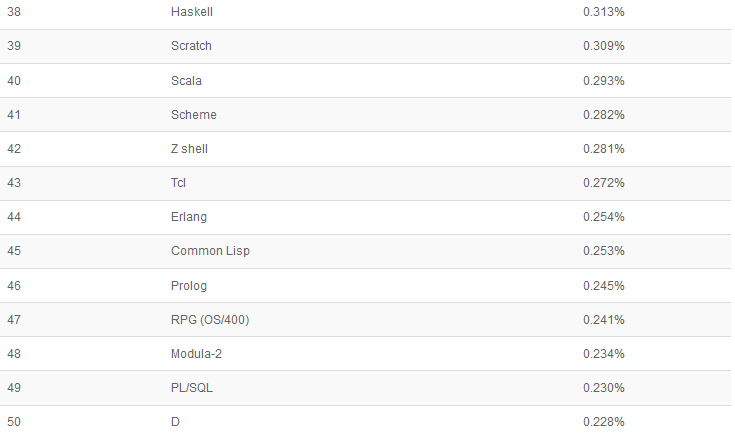Select the Scratch row text
The image size is (735, 437).
tap(191, 46)
